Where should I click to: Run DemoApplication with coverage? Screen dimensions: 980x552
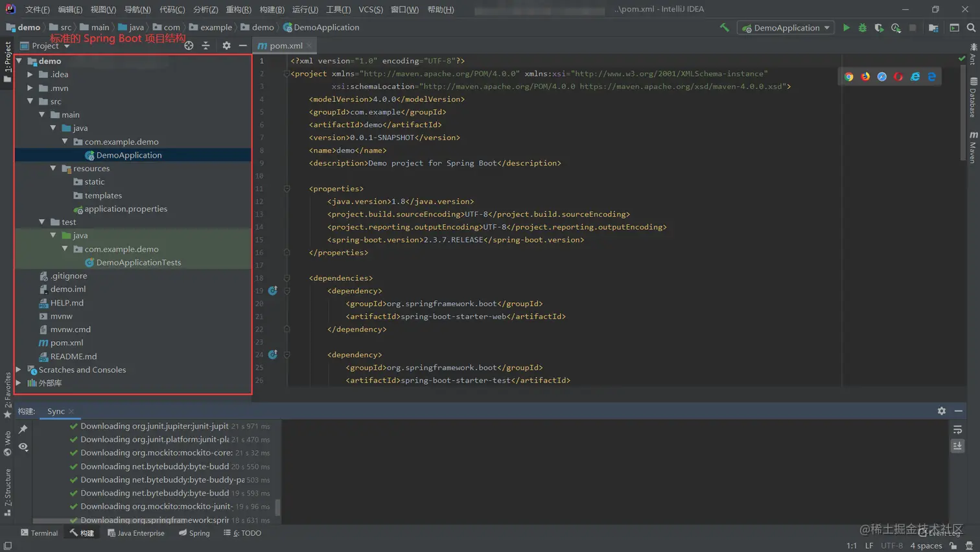879,28
